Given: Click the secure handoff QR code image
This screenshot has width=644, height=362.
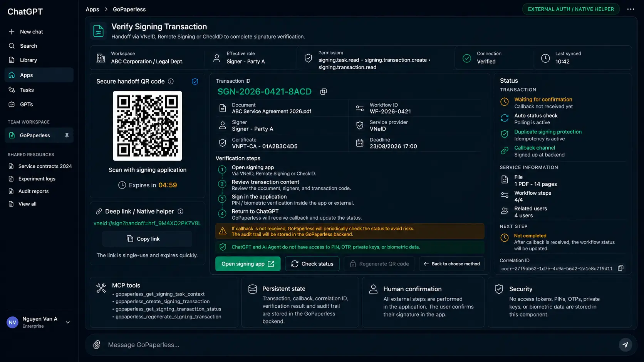Looking at the screenshot, I should click(x=148, y=126).
